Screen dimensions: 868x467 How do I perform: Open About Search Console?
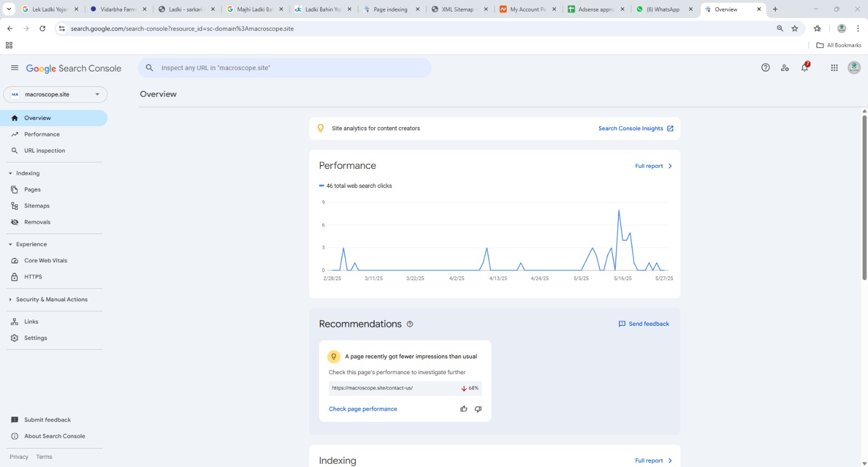point(54,436)
